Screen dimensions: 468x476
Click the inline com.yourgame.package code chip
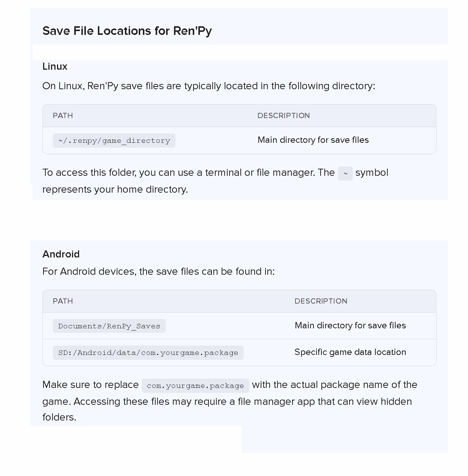(195, 386)
